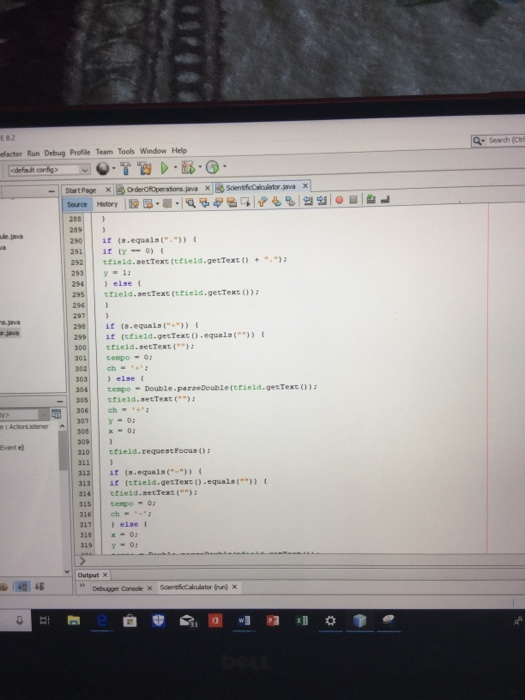Open Excel from the taskbar
Viewport: 525px width, 700px height.
(x=302, y=621)
